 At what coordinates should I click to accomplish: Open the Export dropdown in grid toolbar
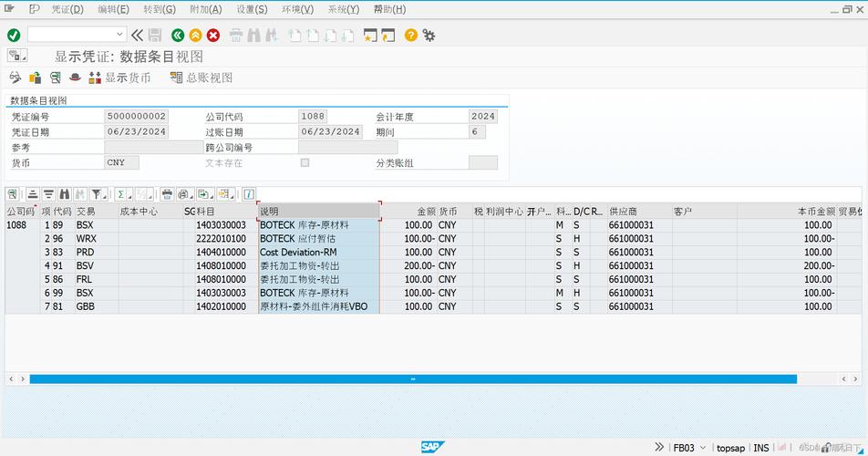pyautogui.click(x=206, y=194)
